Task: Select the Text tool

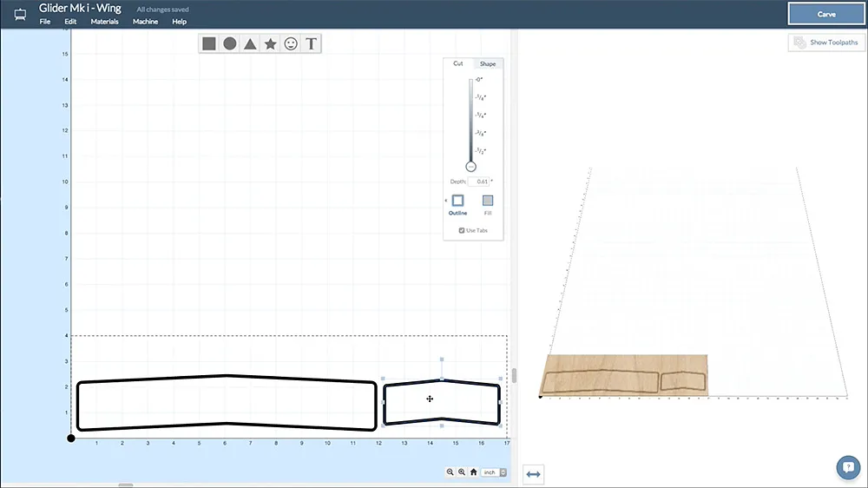Action: [312, 43]
